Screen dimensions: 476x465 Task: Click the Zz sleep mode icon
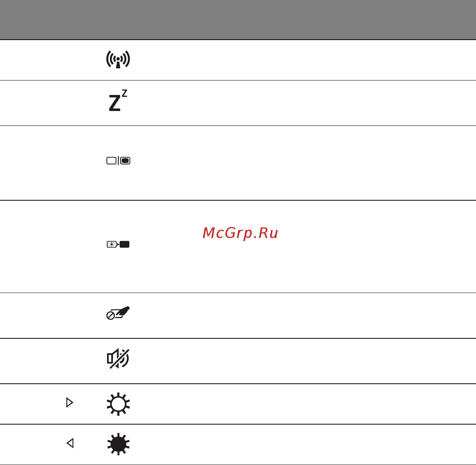pyautogui.click(x=118, y=101)
